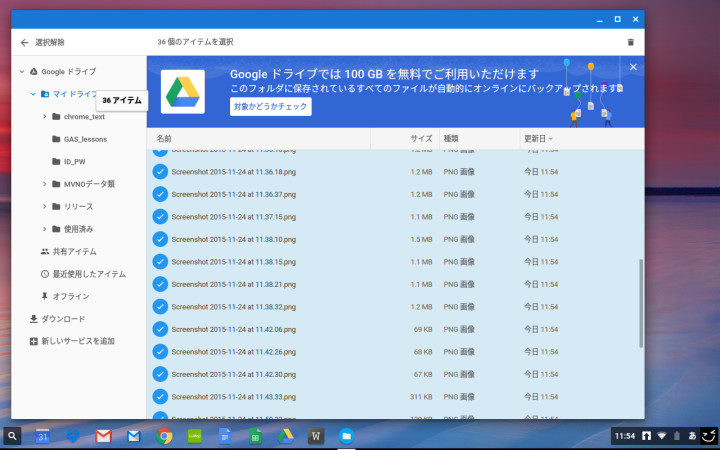Open Dropbox from the shelf
720x450 pixels.
(x=73, y=436)
